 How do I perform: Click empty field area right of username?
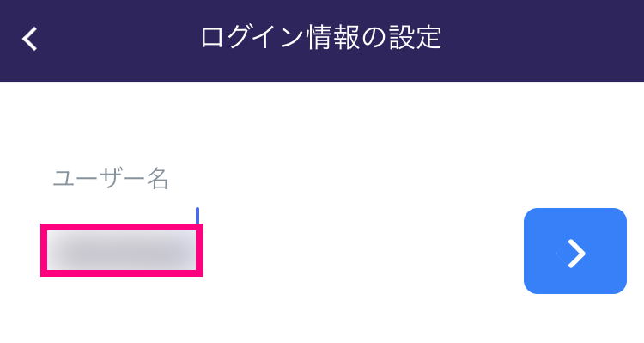[x=361, y=250]
